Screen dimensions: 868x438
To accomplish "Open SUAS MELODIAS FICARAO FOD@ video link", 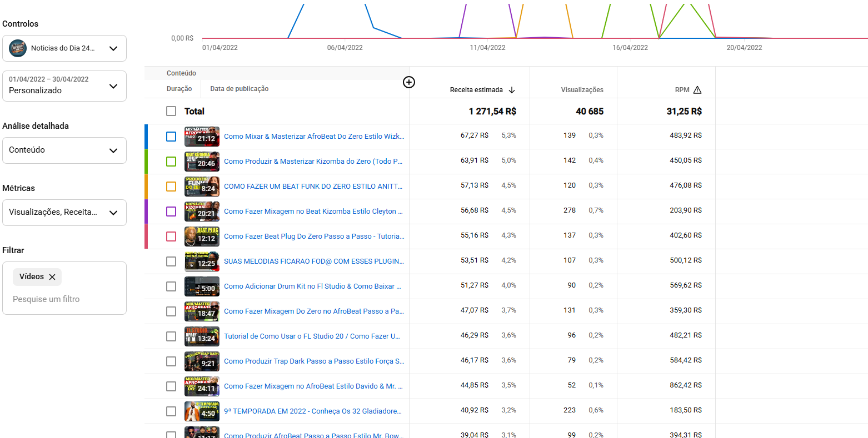I will pyautogui.click(x=314, y=261).
